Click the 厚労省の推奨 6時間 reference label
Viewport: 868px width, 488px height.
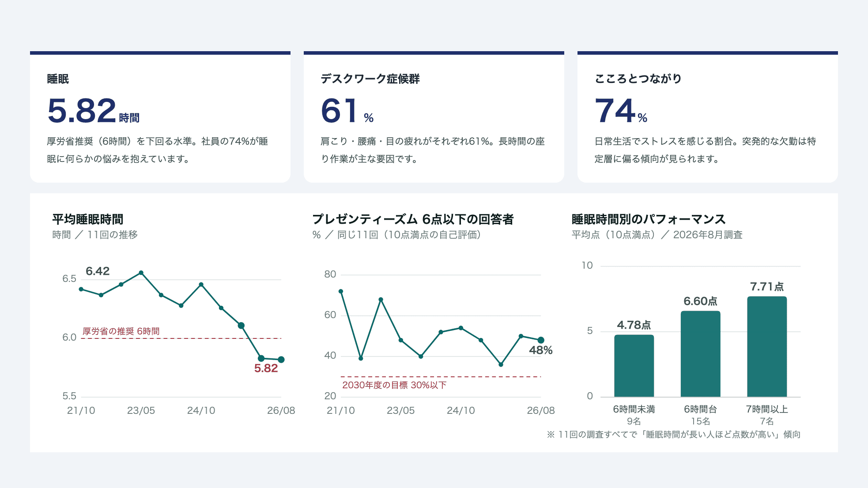click(121, 331)
